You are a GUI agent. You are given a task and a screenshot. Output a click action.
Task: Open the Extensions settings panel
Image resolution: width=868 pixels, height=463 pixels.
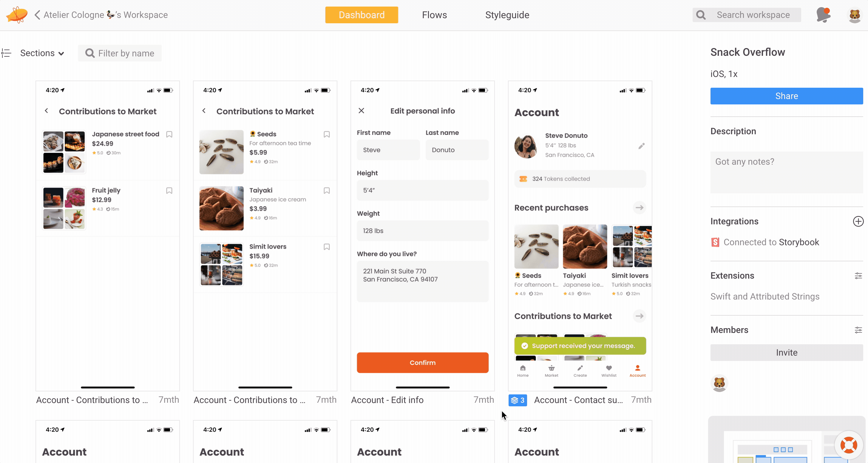point(858,276)
